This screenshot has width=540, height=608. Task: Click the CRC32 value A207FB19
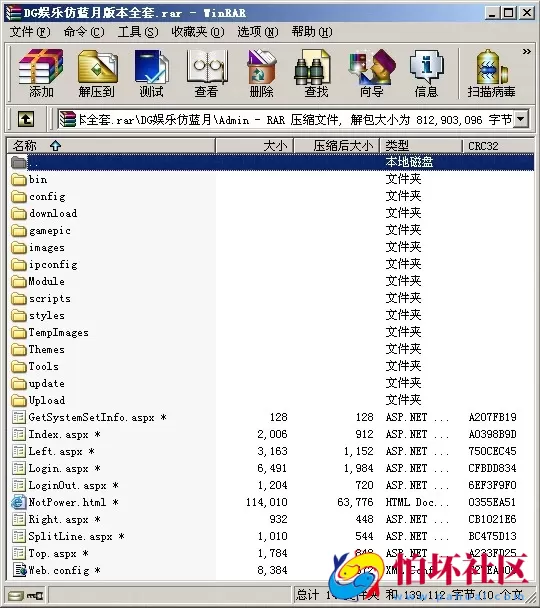click(492, 418)
